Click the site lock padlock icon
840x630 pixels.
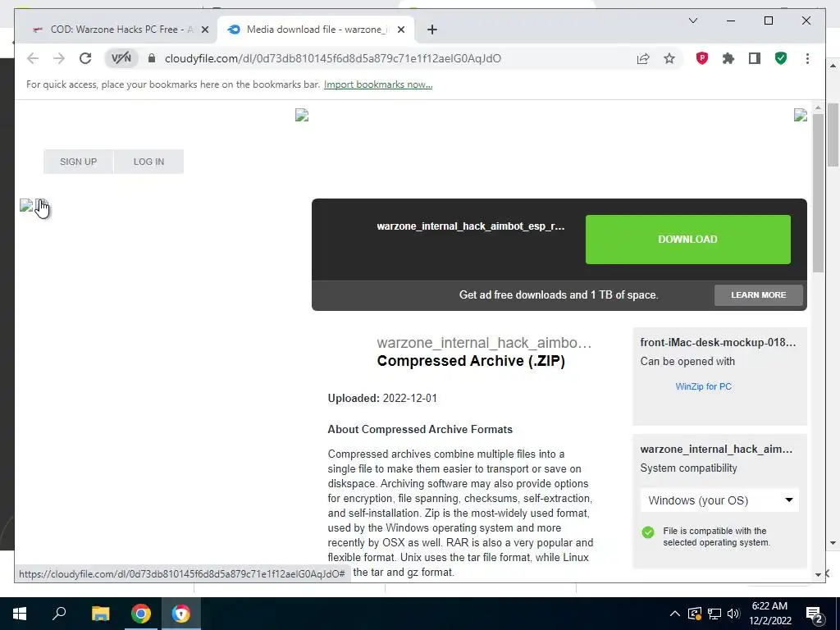click(x=152, y=58)
